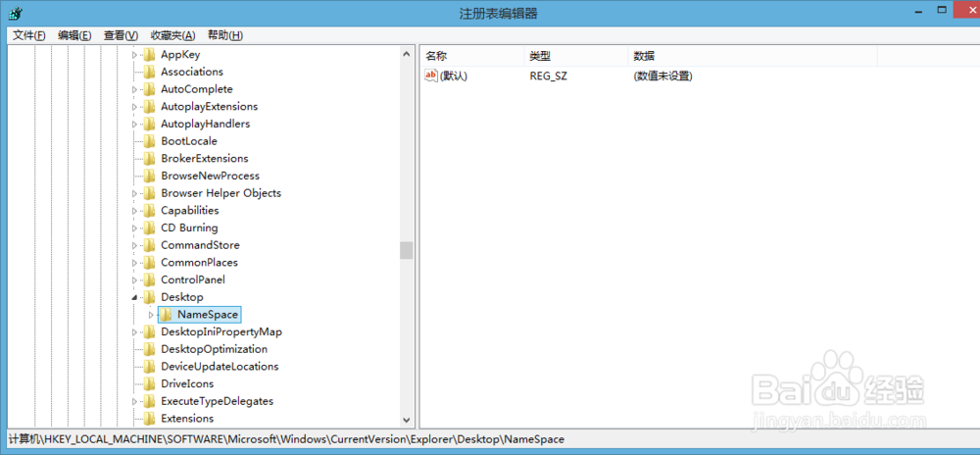This screenshot has height=455, width=980.
Task: Open the 文件(F) menu
Action: click(28, 35)
